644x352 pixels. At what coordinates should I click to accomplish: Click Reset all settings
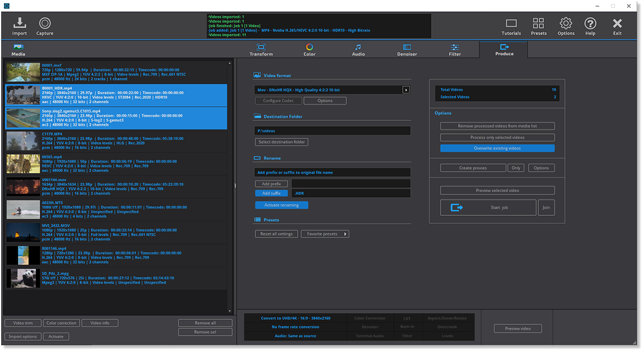pyautogui.click(x=276, y=234)
